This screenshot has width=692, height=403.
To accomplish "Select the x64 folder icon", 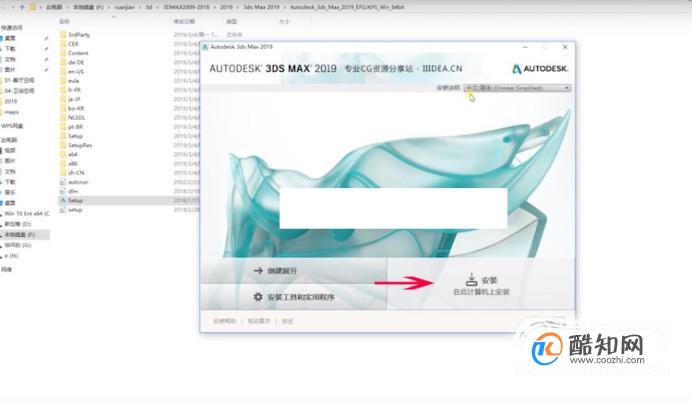I will click(63, 154).
